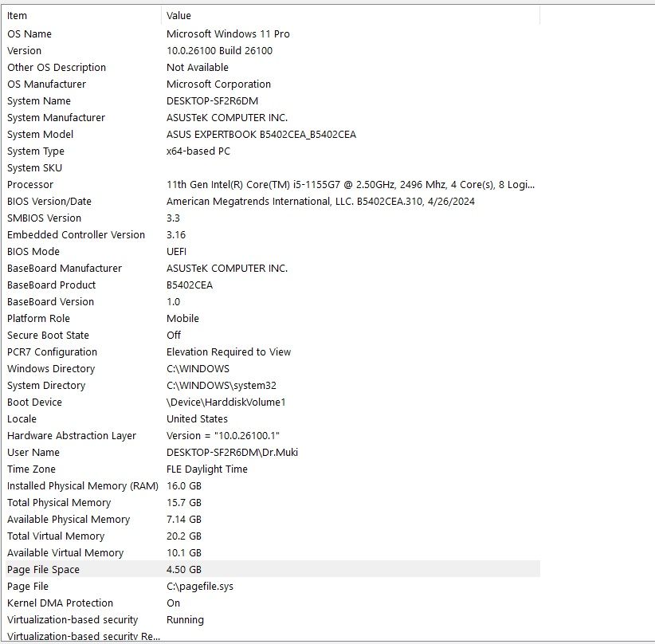Click the 7.14 GB value
Screen dimensions: 655x644
coord(184,519)
